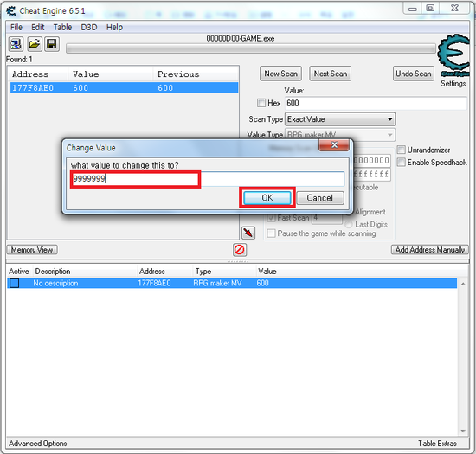Open the Edit menu
This screenshot has width=476, height=454.
(x=38, y=28)
